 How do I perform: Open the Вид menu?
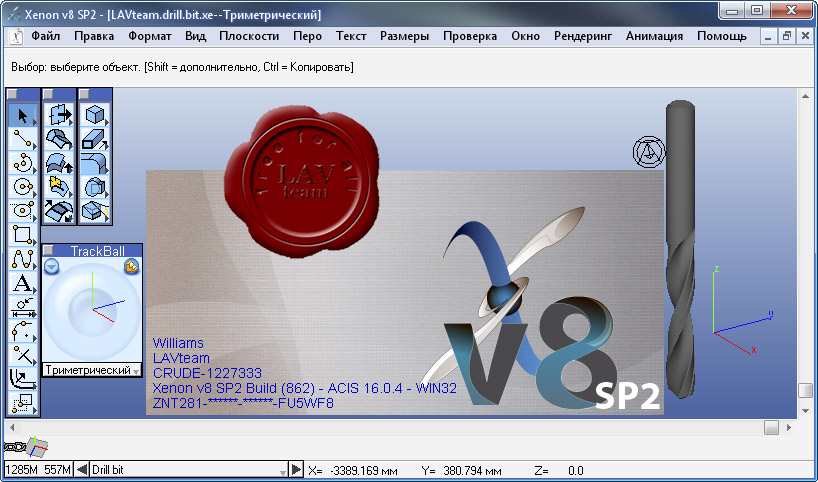click(x=196, y=37)
